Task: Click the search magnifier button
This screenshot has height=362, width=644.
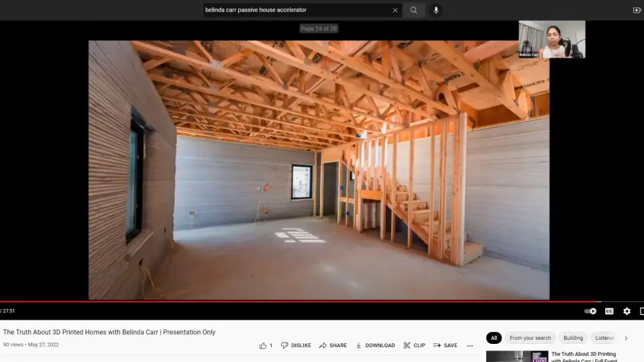Action: (x=414, y=10)
